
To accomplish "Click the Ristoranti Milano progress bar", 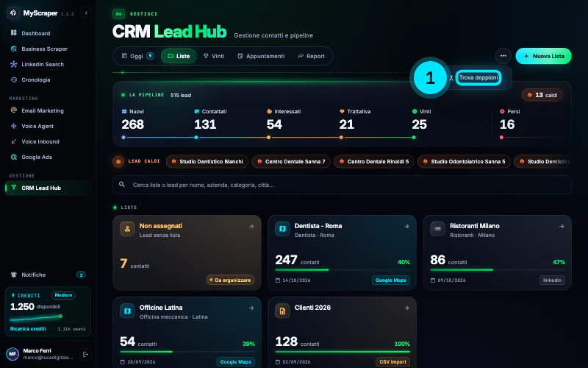I will 498,269.
